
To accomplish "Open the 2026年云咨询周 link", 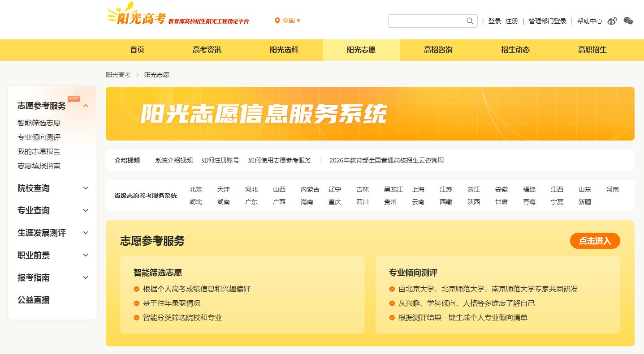I will [x=386, y=160].
